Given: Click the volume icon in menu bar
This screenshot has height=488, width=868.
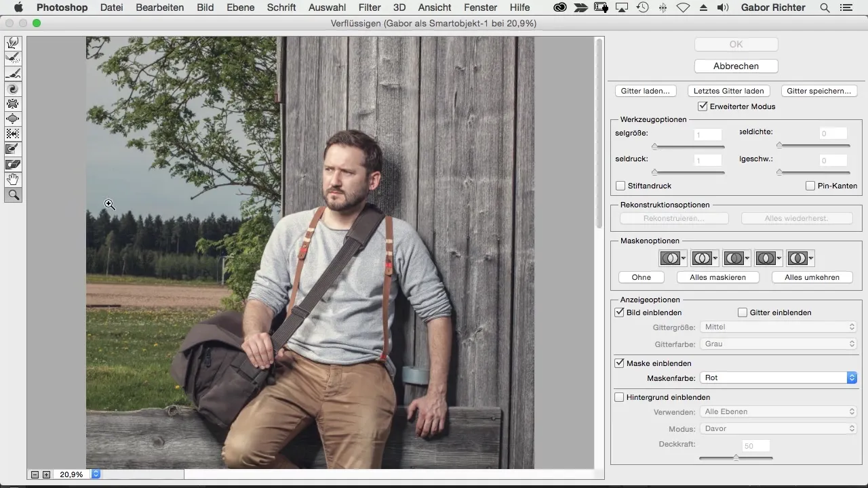Looking at the screenshot, I should pyautogui.click(x=723, y=8).
